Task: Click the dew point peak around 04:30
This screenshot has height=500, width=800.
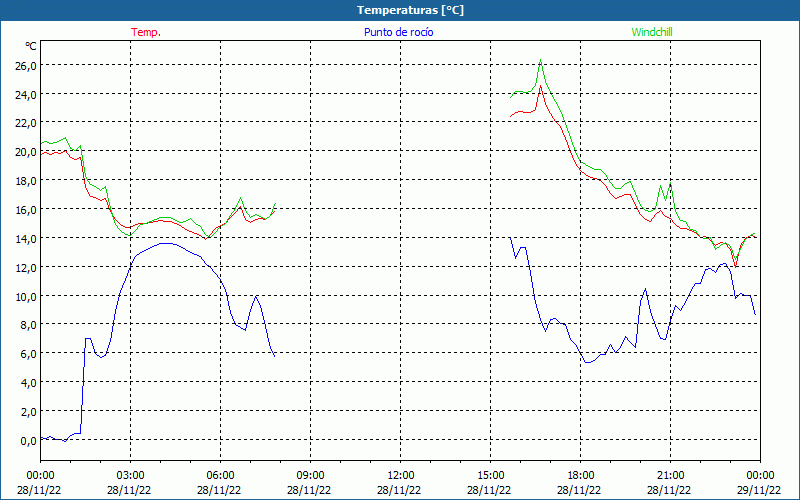Action: (167, 243)
